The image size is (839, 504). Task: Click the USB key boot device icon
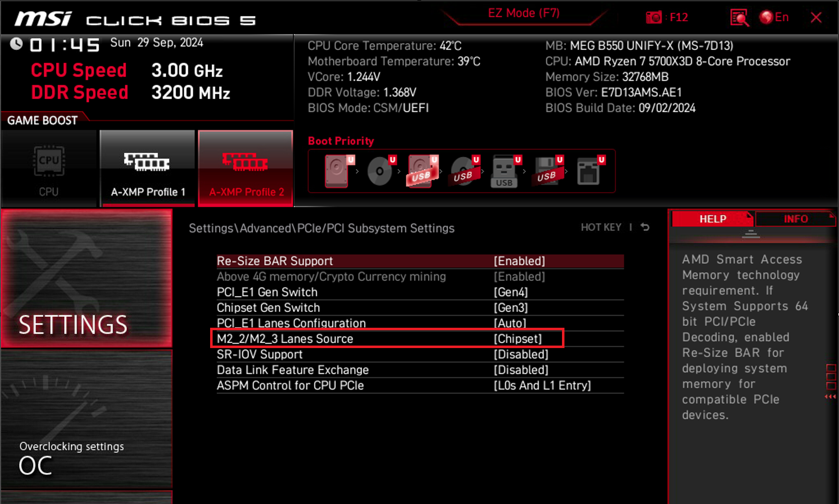tap(505, 171)
